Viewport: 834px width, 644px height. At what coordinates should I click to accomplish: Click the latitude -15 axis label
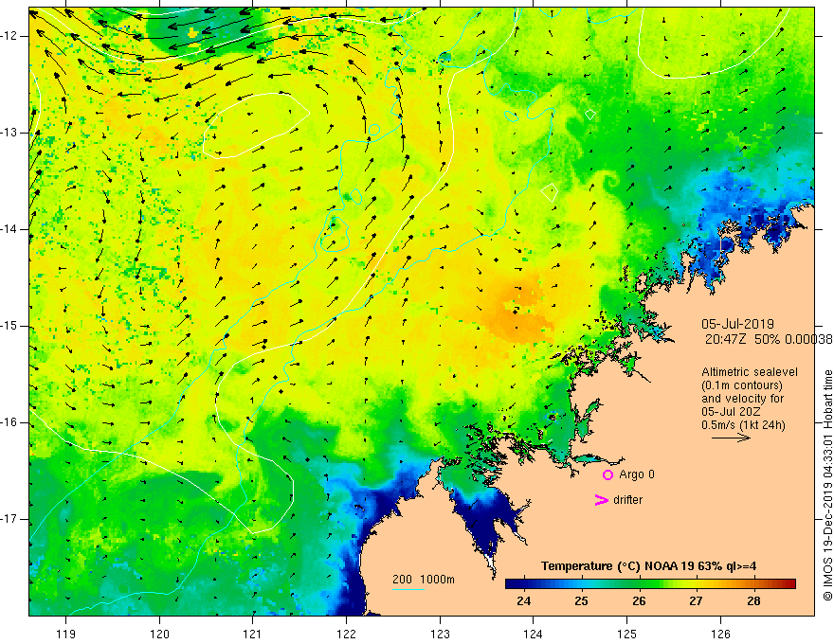click(11, 326)
